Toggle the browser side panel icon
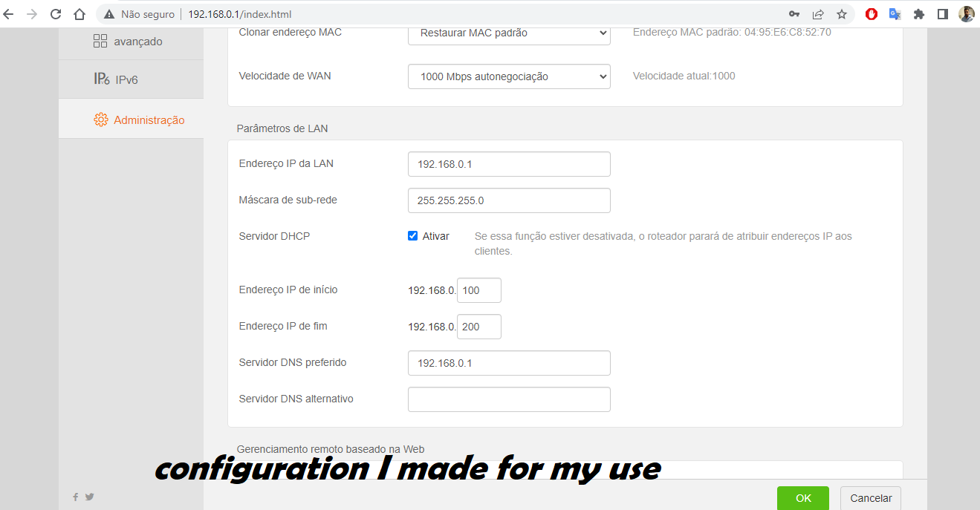This screenshot has height=510, width=980. (x=943, y=14)
